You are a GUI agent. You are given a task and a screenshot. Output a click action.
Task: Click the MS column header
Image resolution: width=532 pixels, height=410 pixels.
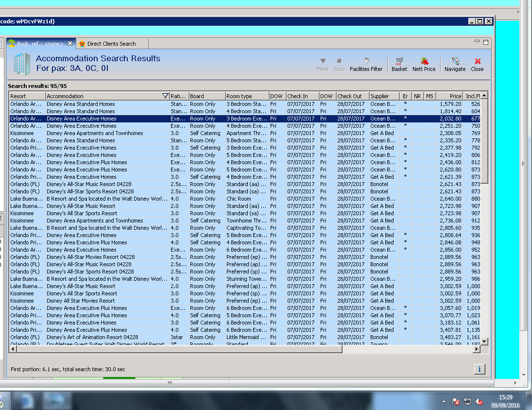point(430,96)
